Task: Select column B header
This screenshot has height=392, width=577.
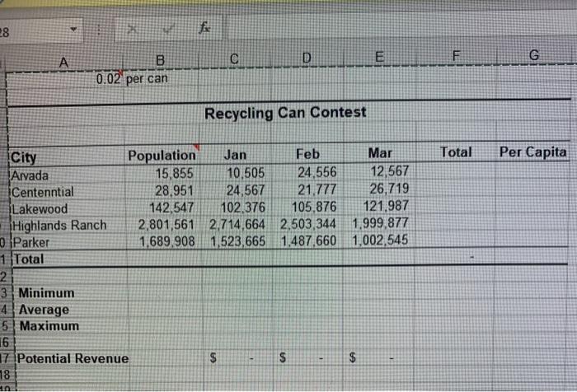Action: (x=161, y=60)
